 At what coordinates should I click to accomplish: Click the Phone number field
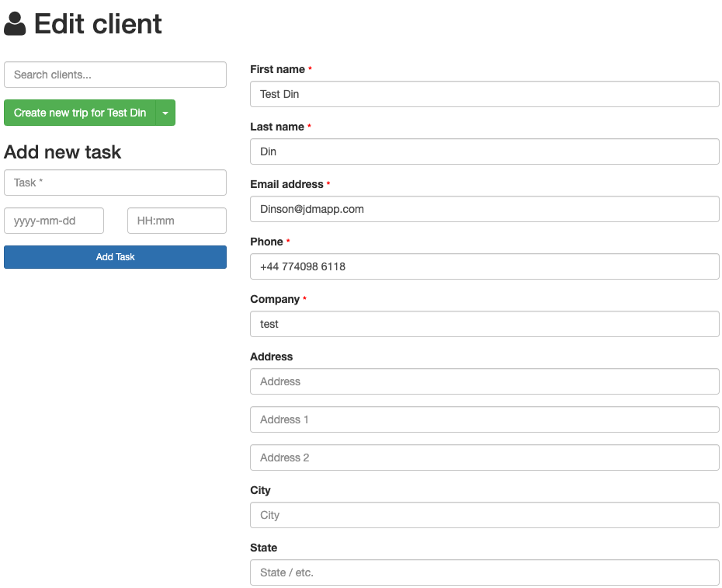pyautogui.click(x=484, y=266)
